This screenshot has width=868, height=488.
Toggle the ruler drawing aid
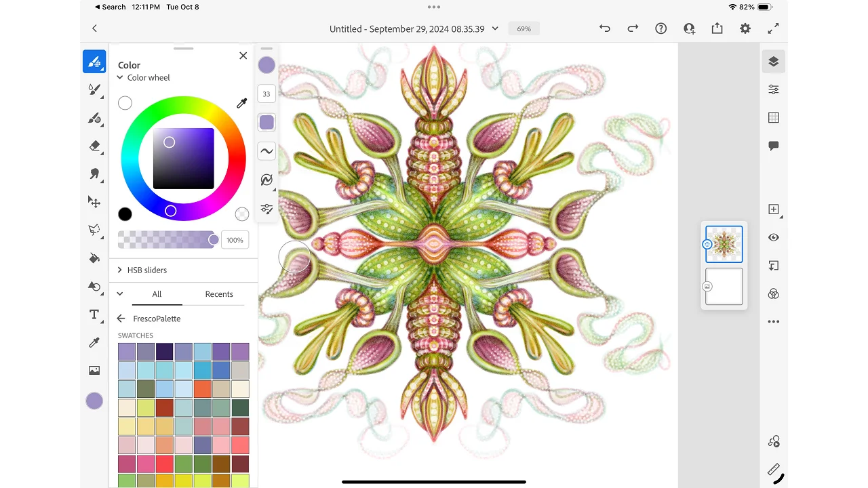773,470
